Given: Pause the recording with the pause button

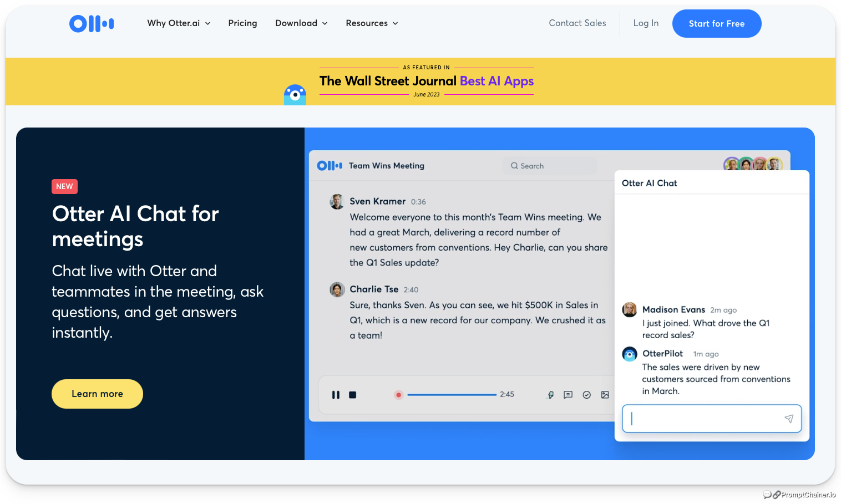Looking at the screenshot, I should click(x=336, y=395).
